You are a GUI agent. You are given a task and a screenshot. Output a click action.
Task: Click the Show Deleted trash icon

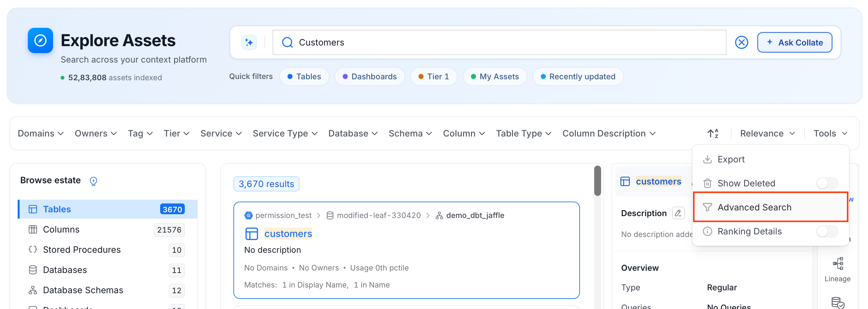click(707, 183)
